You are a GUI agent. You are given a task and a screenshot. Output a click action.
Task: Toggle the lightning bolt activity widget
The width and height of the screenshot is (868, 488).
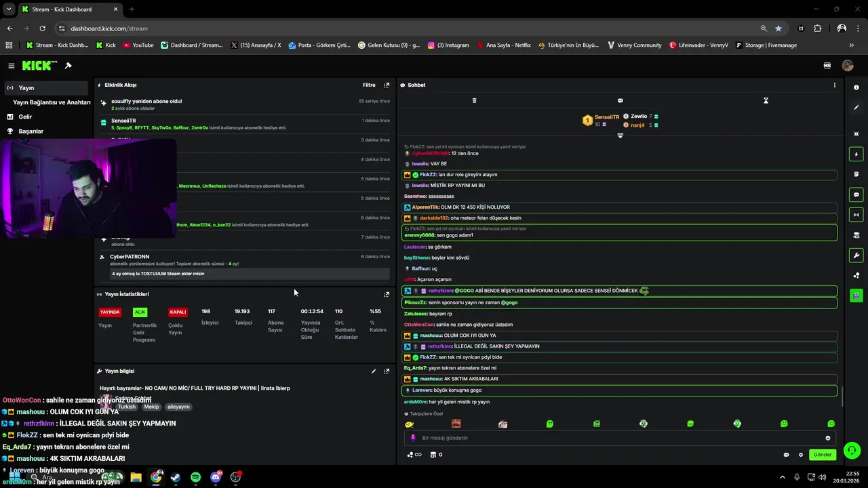pos(856,155)
